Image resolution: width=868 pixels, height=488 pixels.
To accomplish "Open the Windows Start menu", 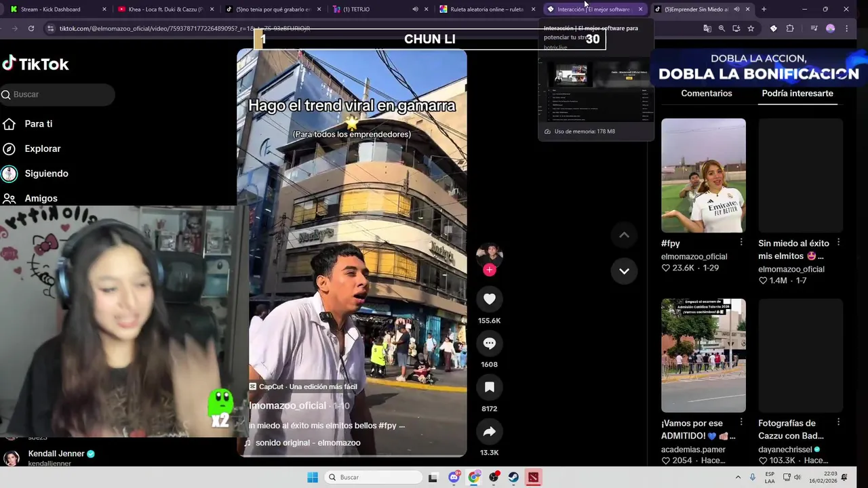I will click(313, 477).
